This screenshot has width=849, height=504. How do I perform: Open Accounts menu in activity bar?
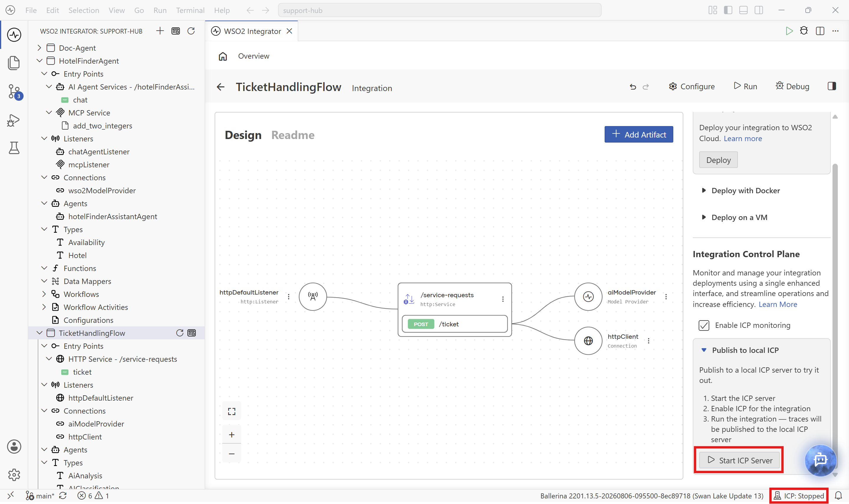14,447
